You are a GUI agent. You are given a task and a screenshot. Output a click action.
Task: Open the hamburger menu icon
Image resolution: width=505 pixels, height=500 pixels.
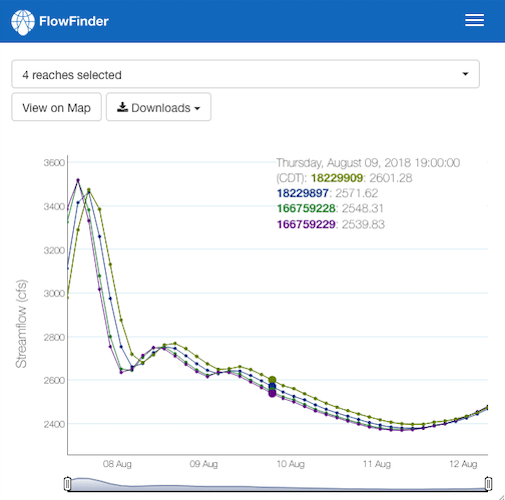474,20
